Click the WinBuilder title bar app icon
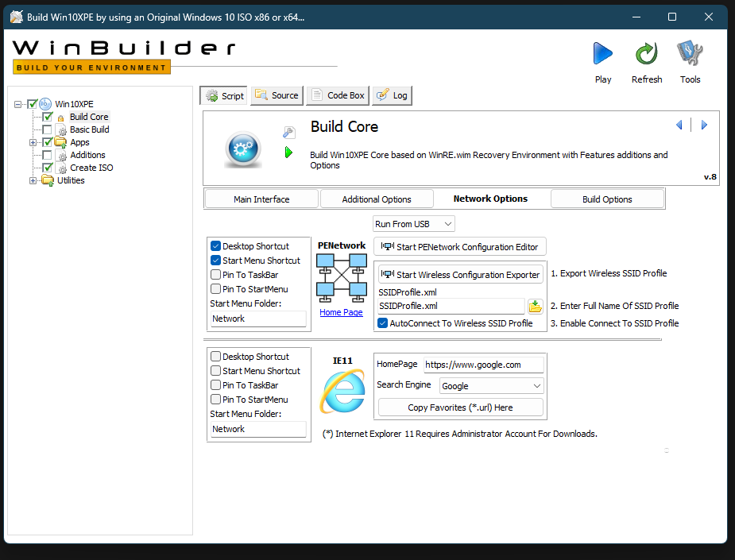Viewport: 735px width, 560px height. tap(17, 17)
